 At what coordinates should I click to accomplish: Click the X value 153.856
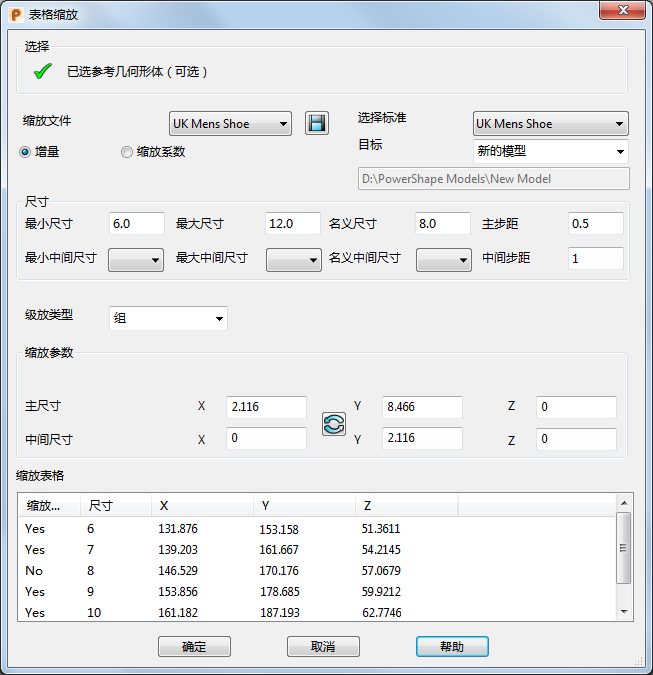(x=178, y=592)
